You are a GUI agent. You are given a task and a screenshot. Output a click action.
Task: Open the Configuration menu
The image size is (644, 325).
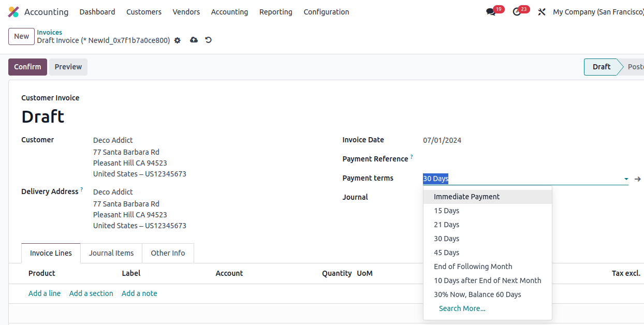click(x=326, y=12)
